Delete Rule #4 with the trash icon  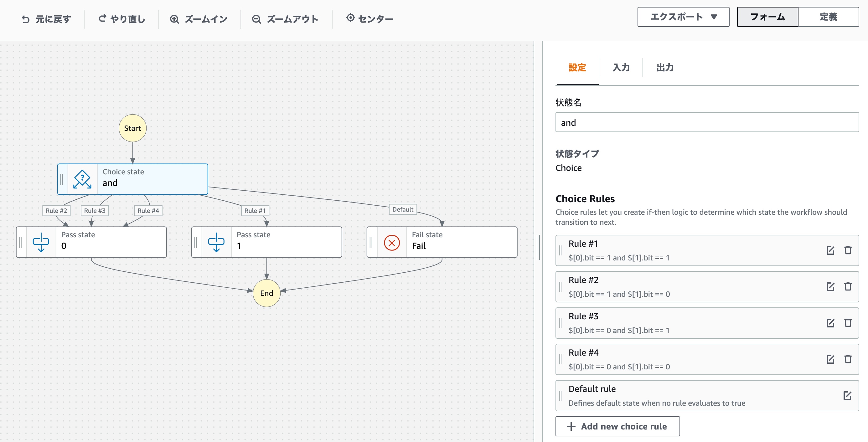[x=848, y=359]
